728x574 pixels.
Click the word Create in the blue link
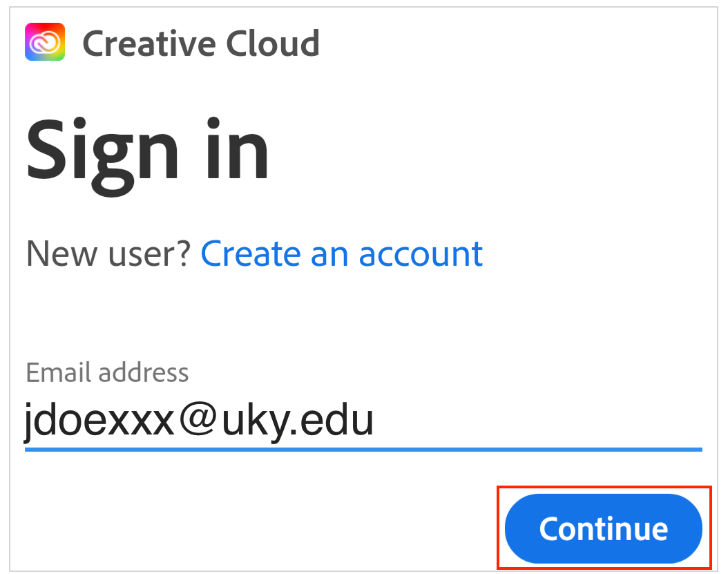click(x=251, y=254)
